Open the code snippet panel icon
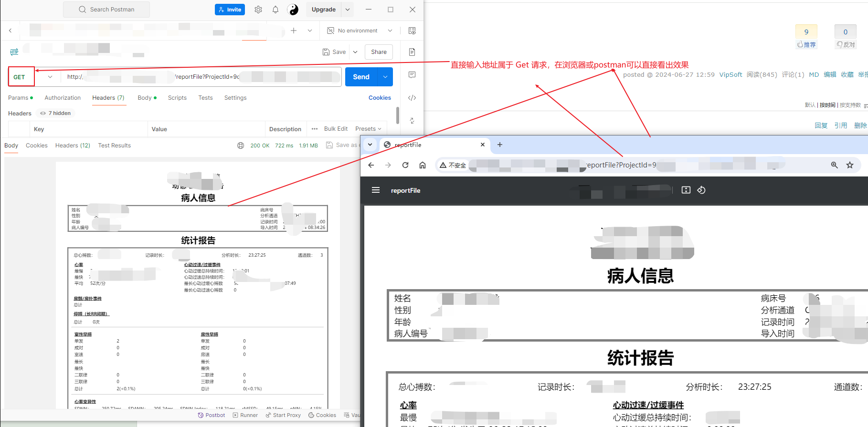Viewport: 868px width, 427px height. 412,98
